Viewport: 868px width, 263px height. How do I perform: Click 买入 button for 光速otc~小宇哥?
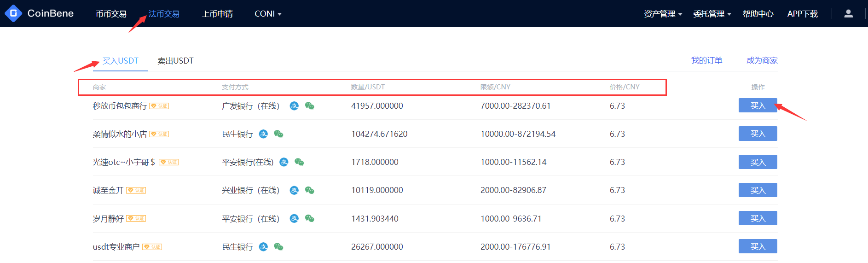click(x=758, y=162)
